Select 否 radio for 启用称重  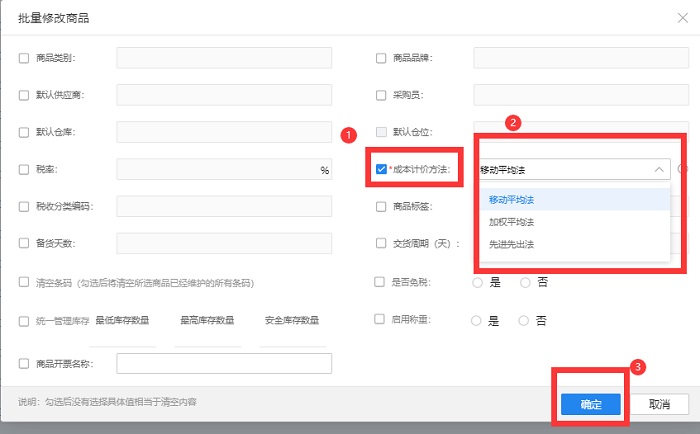(526, 321)
